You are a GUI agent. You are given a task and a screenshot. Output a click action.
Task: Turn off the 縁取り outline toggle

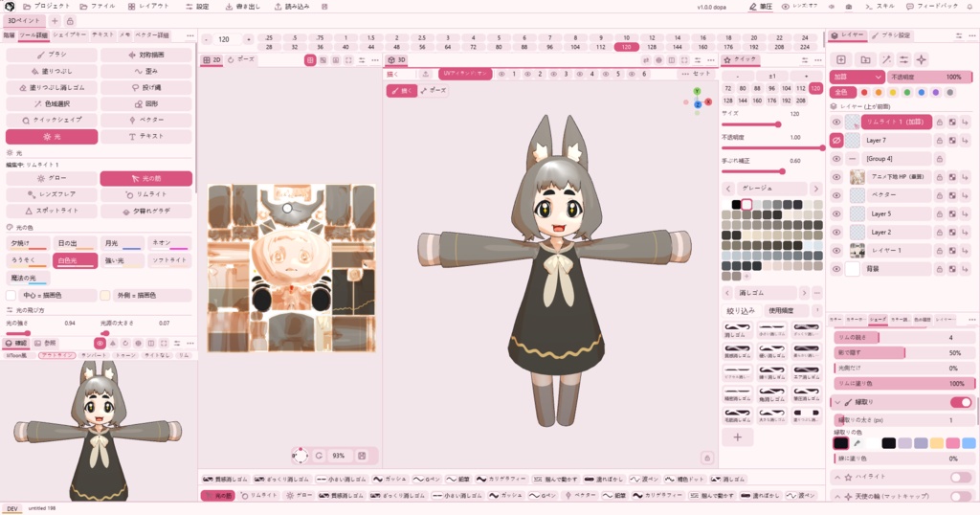[x=961, y=402]
